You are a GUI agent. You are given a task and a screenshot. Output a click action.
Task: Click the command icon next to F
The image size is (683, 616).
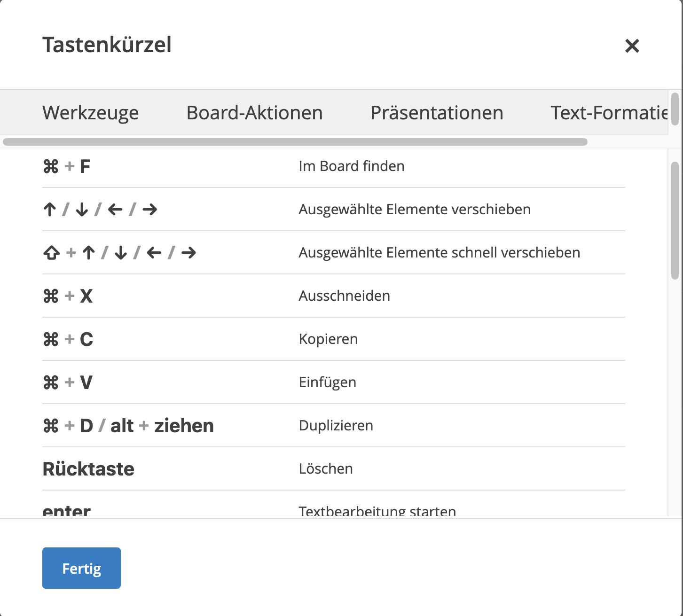pyautogui.click(x=51, y=166)
